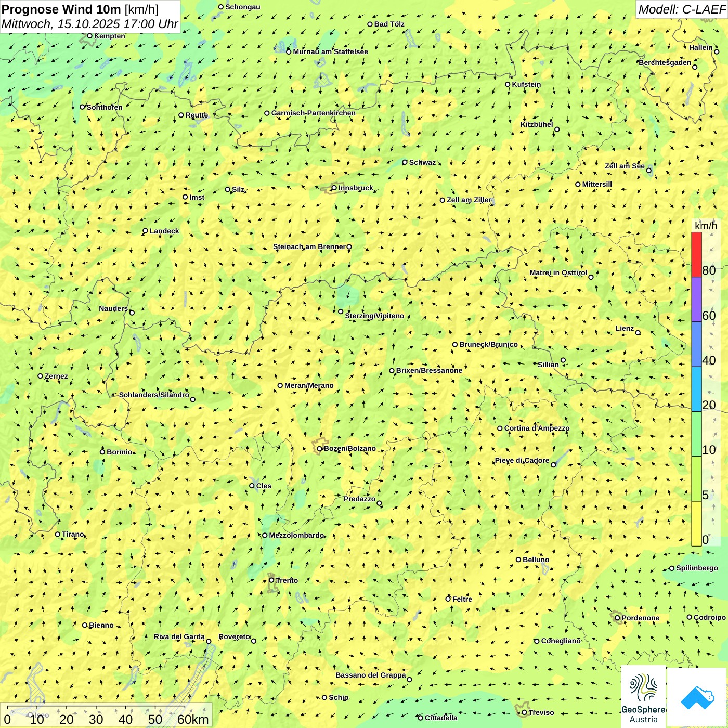Image resolution: width=728 pixels, height=728 pixels.
Task: Click the Zell am Ziller label
Action: click(469, 200)
